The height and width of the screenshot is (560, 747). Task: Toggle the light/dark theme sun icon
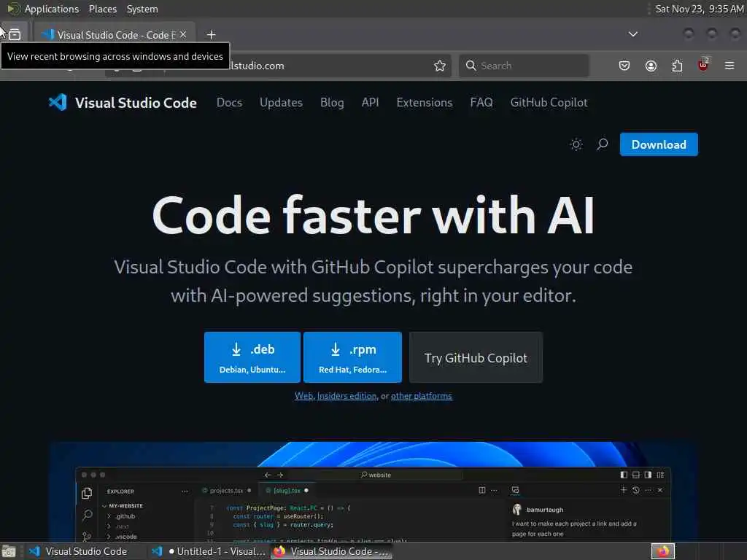(576, 144)
